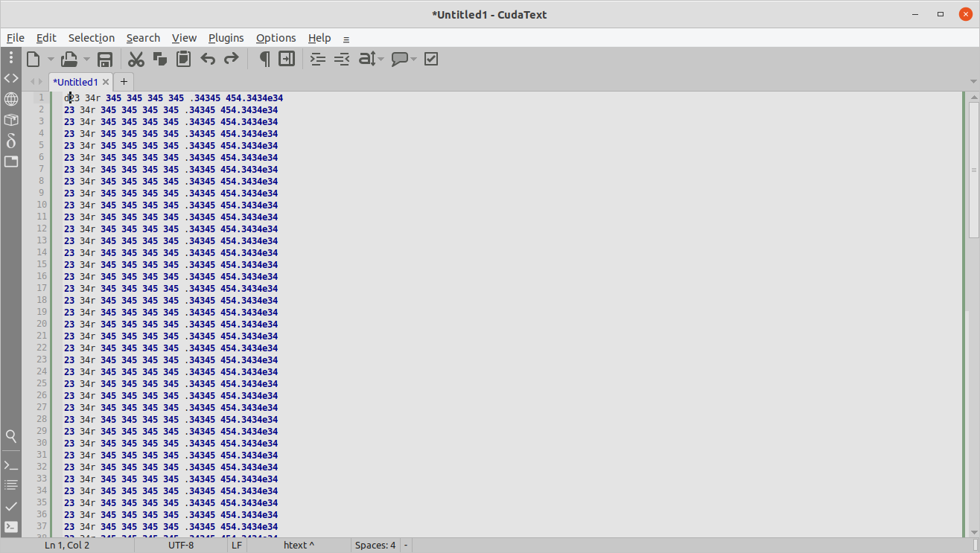Save the file with floppy icon
Screen dimensions: 980x553
coord(105,59)
